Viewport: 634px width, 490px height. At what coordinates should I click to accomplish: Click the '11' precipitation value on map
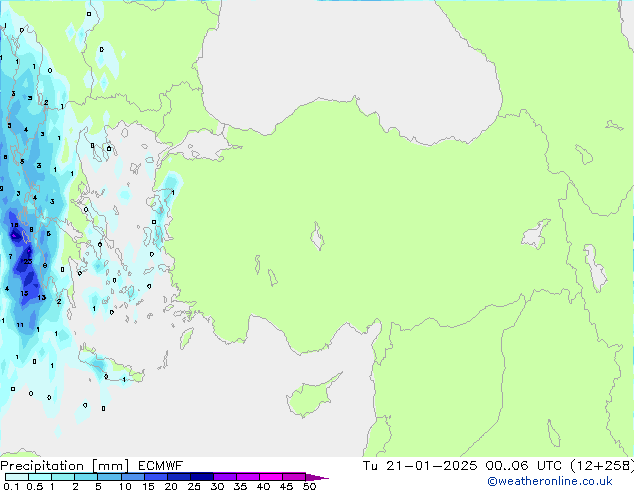point(20,325)
